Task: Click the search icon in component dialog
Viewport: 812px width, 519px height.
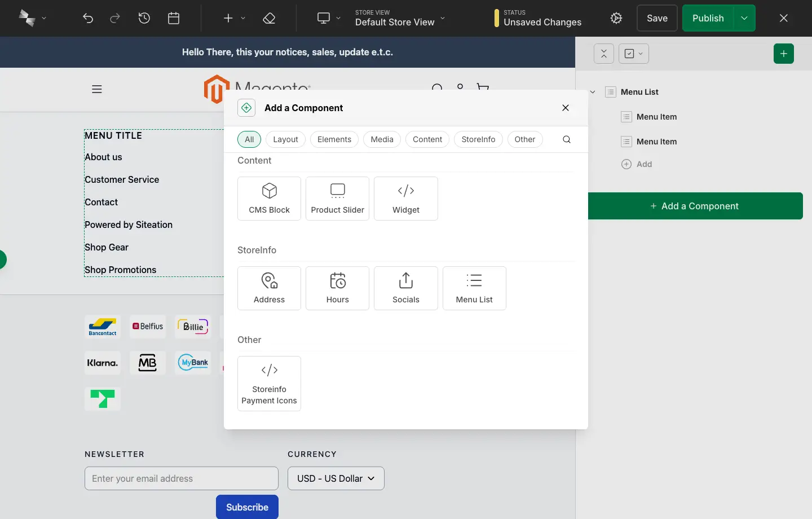Action: point(567,139)
